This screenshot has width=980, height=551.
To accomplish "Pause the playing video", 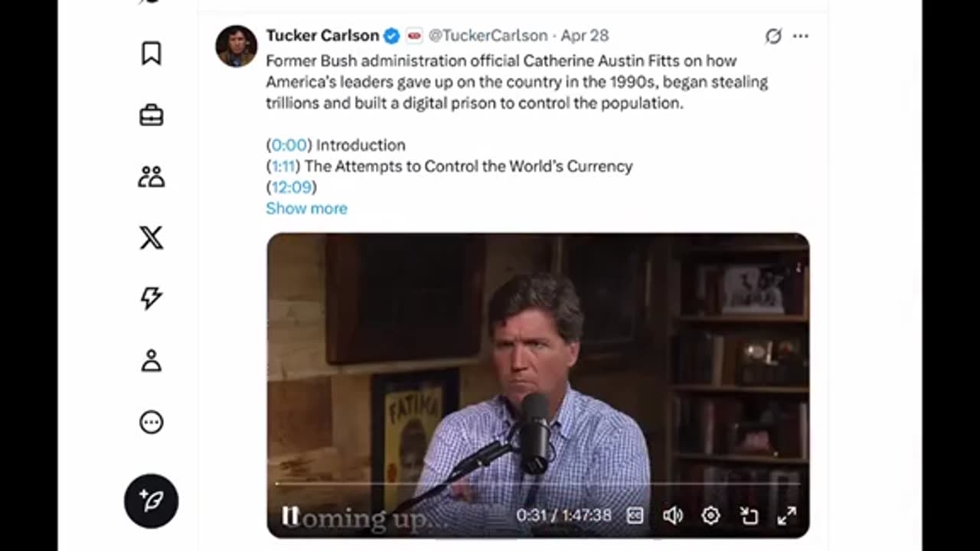I will (x=289, y=516).
